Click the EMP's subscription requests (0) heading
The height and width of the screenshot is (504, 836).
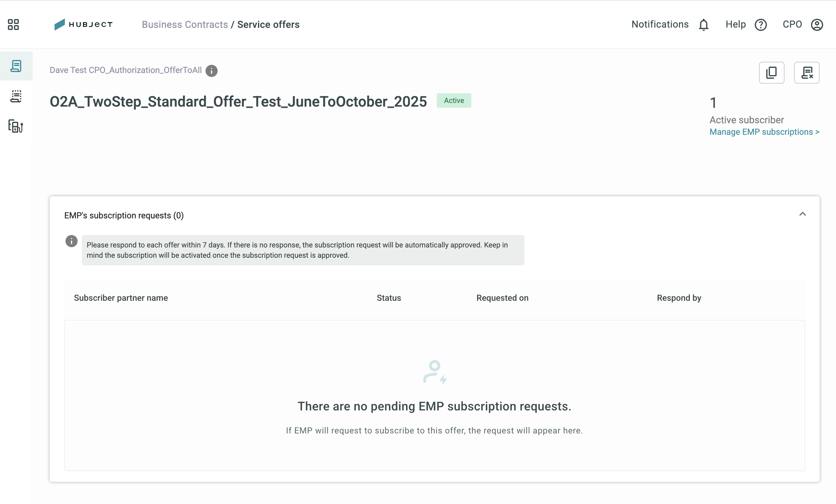click(x=124, y=216)
